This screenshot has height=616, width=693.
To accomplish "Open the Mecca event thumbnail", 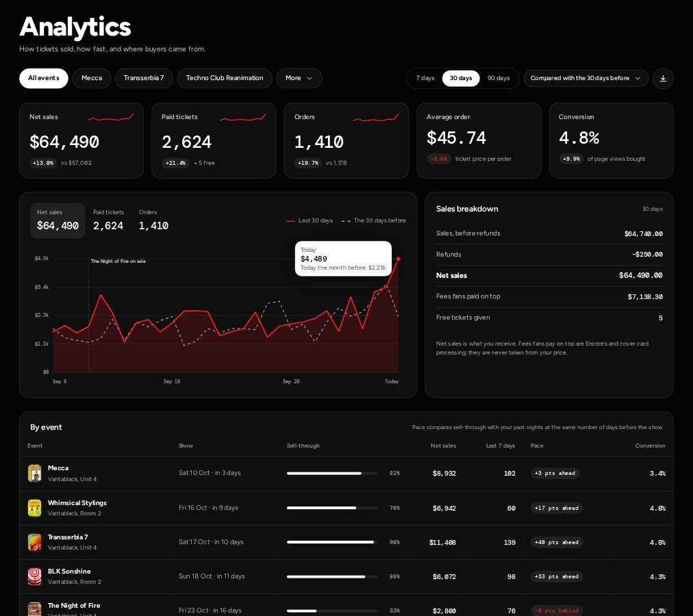I will click(x=34, y=473).
